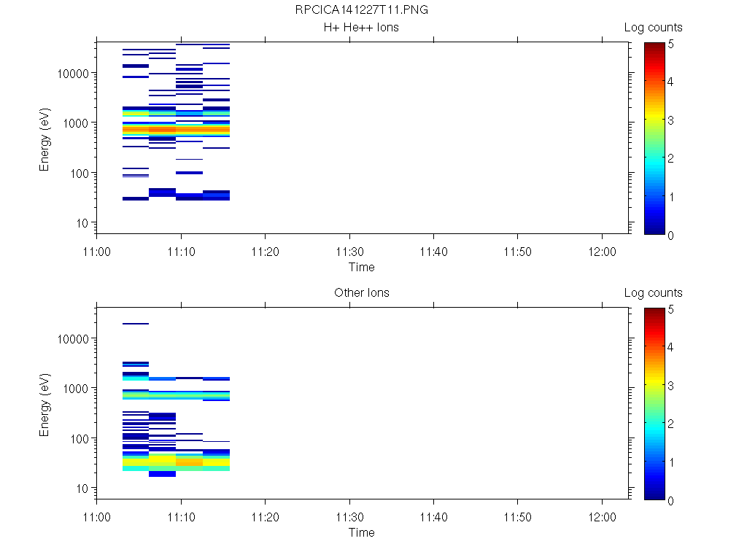Click the 11:50 tick label under H+ He++ plot
The width and height of the screenshot is (747, 560).
(518, 252)
